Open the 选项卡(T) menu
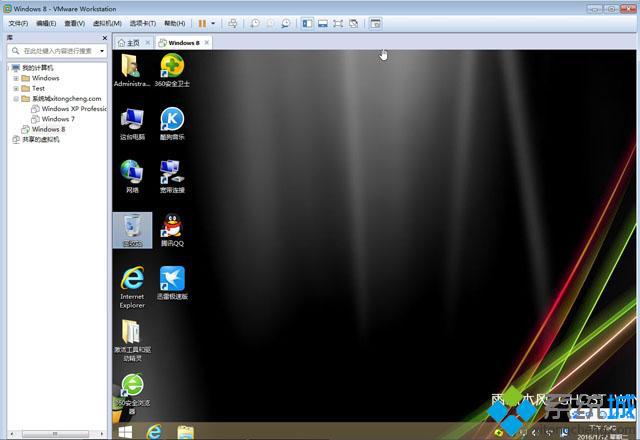 click(x=143, y=24)
